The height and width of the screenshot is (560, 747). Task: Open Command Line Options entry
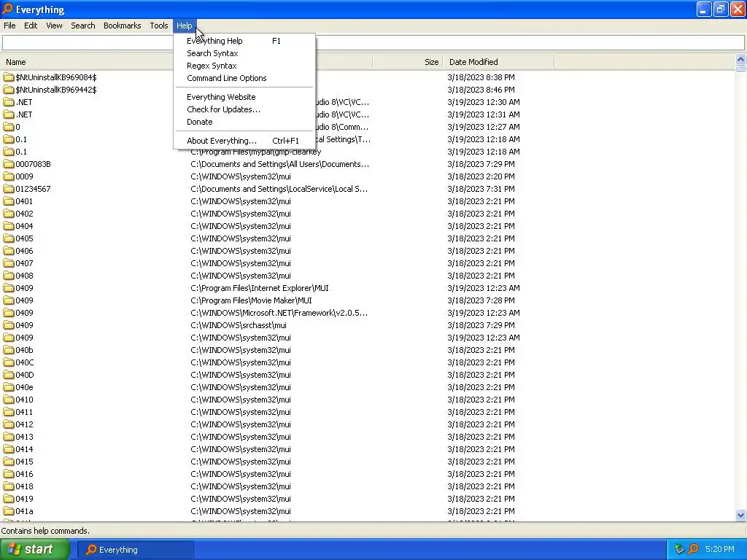[x=244, y=78]
